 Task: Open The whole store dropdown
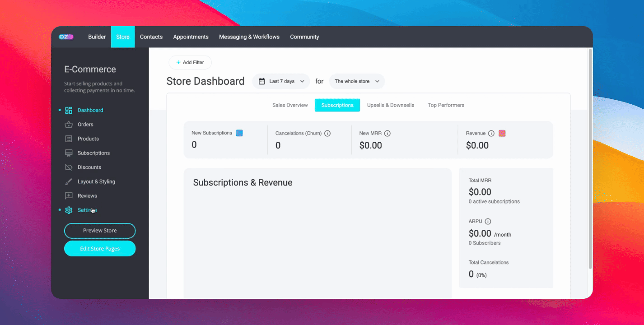(357, 81)
